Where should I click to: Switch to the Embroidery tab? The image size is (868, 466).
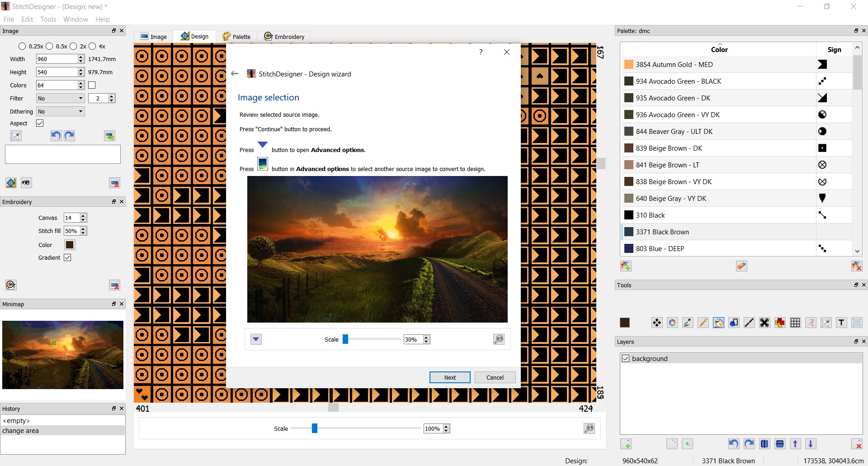click(284, 36)
